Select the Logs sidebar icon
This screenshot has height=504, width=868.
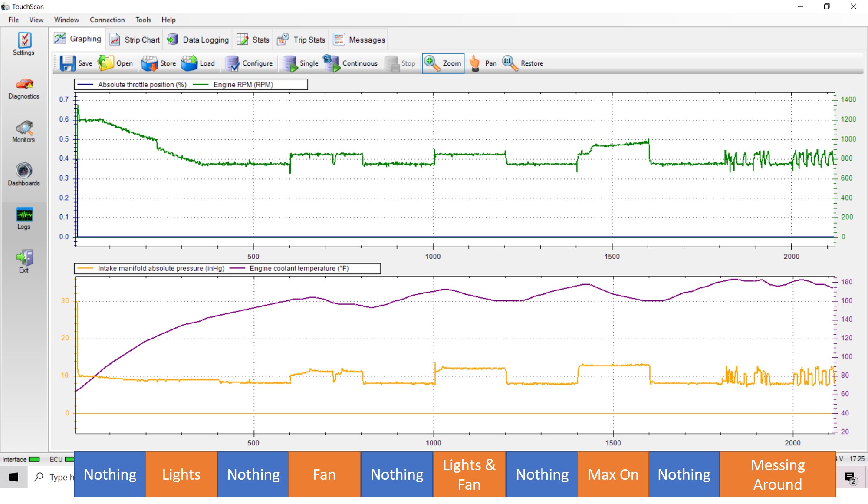[x=24, y=218]
